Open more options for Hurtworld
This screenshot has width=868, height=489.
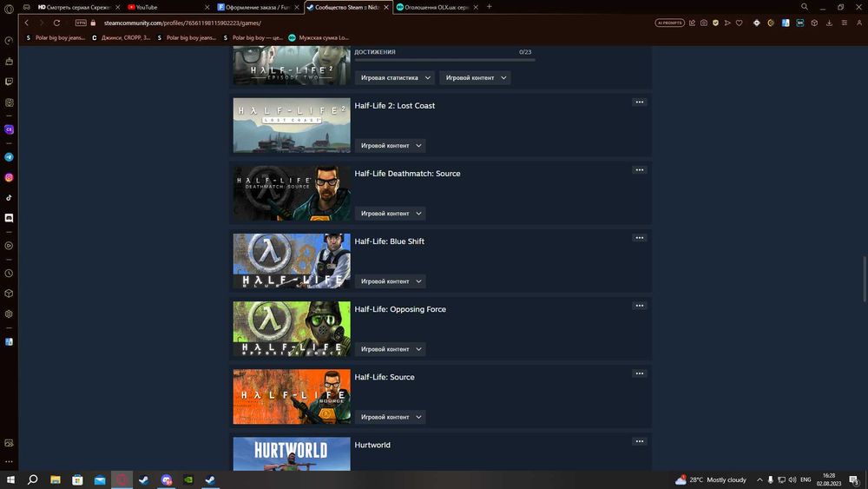click(640, 441)
